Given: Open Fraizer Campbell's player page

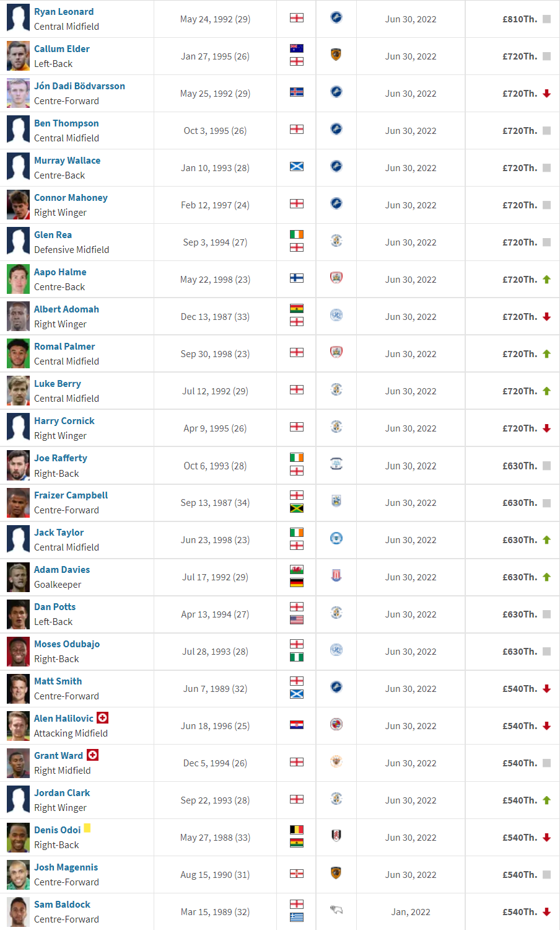Looking at the screenshot, I should (x=71, y=495).
